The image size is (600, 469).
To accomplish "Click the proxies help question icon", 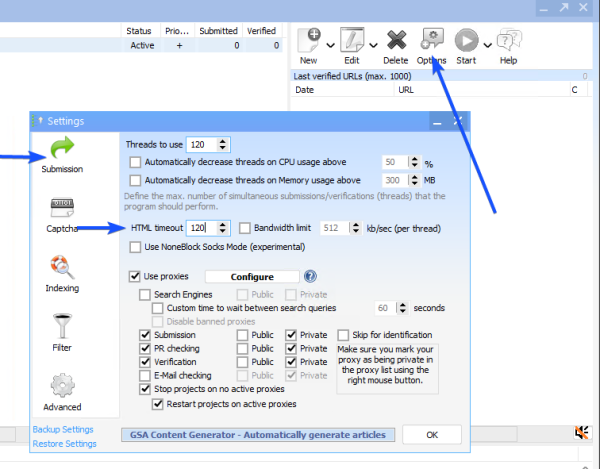I will pos(310,276).
